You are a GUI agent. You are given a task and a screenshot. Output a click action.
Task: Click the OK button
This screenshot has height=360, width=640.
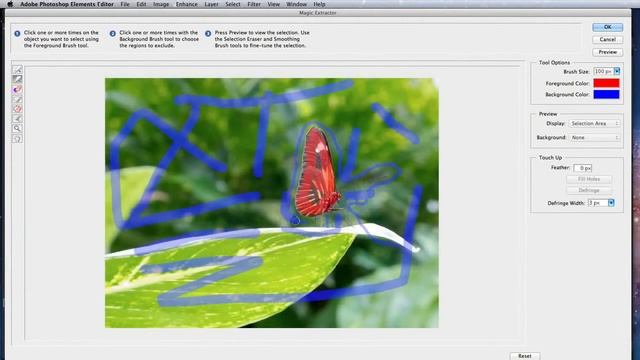pyautogui.click(x=607, y=27)
